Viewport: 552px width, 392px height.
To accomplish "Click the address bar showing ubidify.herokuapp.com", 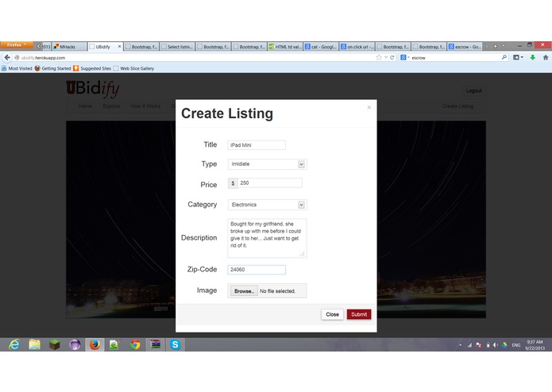I will click(x=197, y=57).
